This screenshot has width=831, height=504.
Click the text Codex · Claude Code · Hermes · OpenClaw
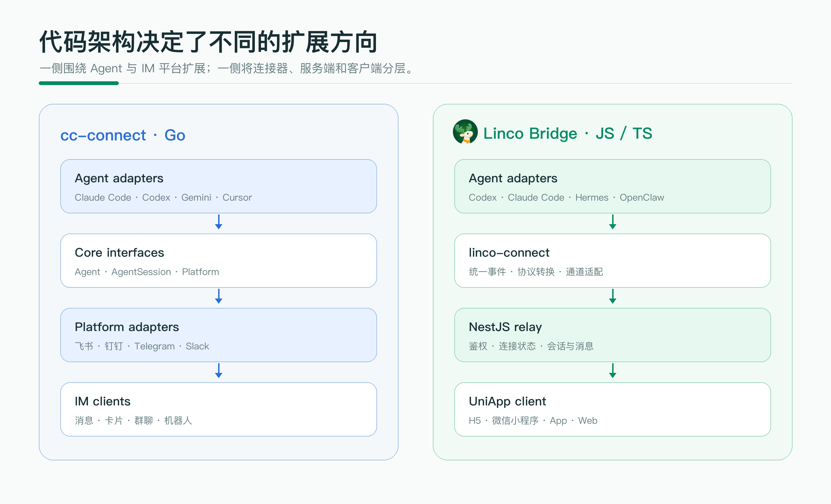coord(566,198)
